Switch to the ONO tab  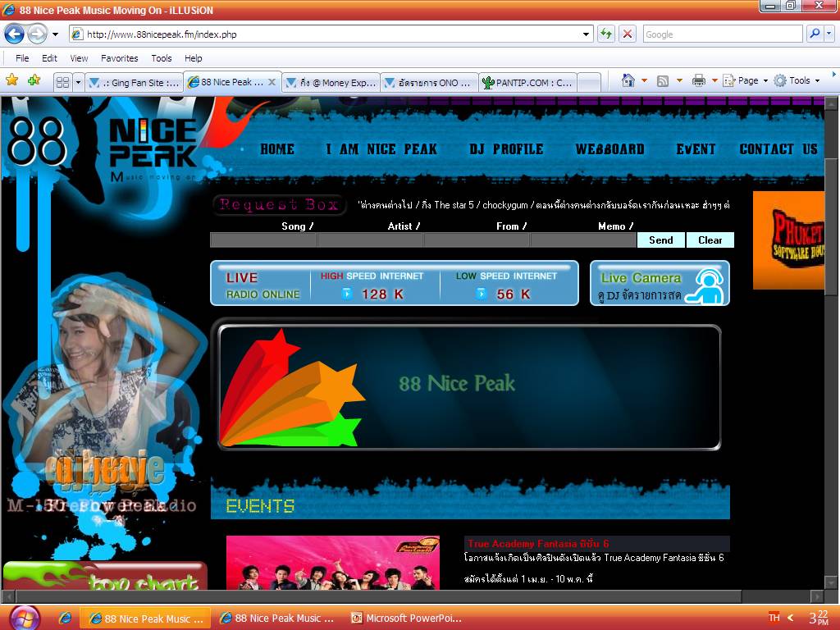(429, 83)
